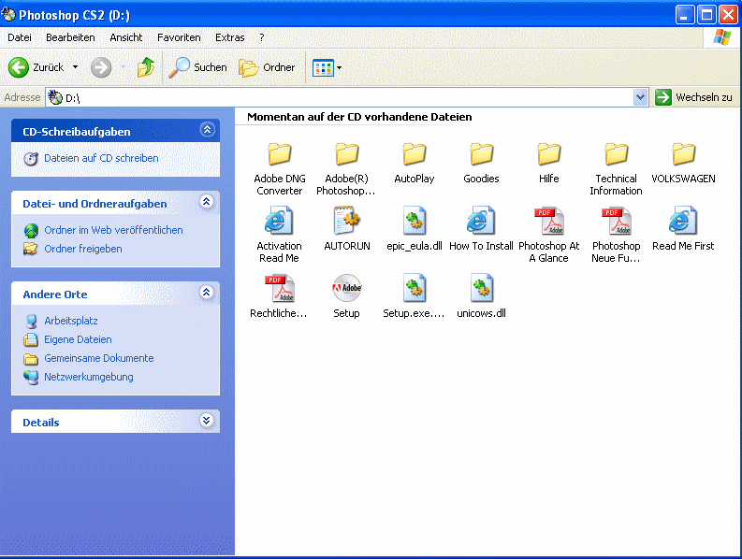
Task: Open the Suchen search pane
Action: tap(197, 67)
